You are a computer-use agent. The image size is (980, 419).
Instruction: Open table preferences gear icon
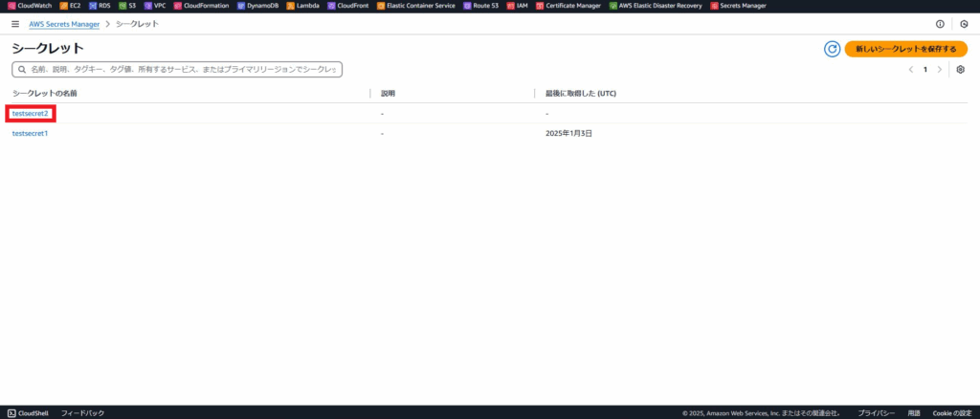click(961, 70)
